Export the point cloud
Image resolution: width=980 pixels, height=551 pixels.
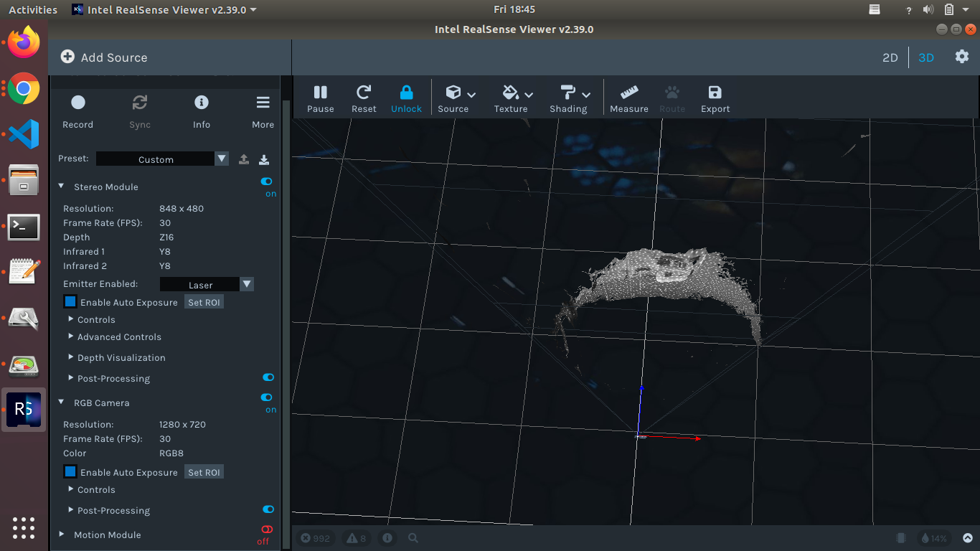click(x=715, y=97)
